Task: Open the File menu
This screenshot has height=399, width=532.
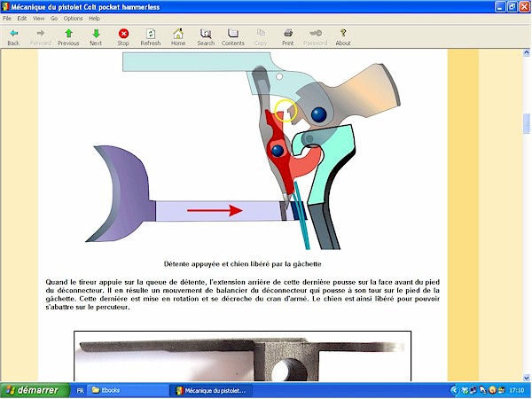Action: (8, 19)
